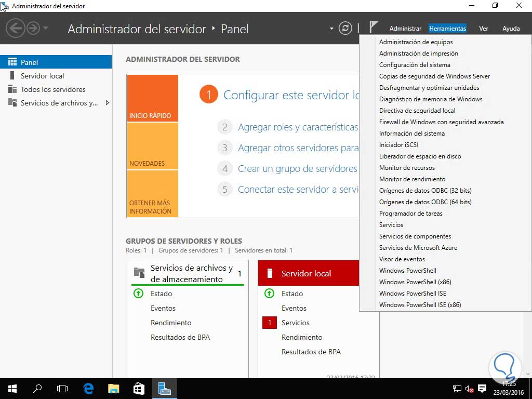
Task: Select the INICIO RÁPIDO tile
Action: tap(152, 98)
